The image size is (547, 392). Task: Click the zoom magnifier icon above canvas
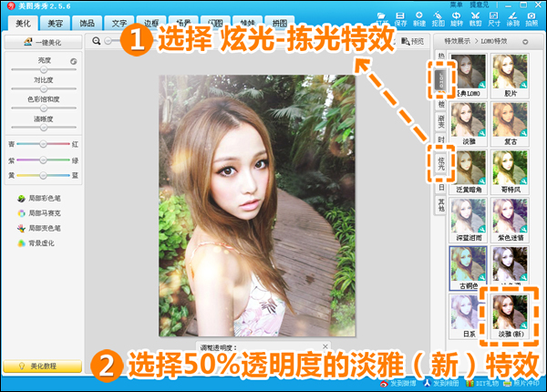[97, 41]
